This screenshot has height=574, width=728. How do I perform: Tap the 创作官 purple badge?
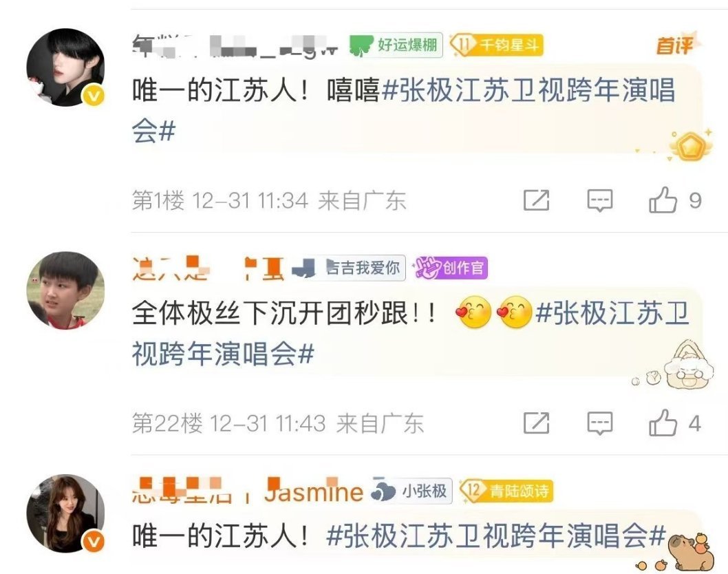point(451,268)
